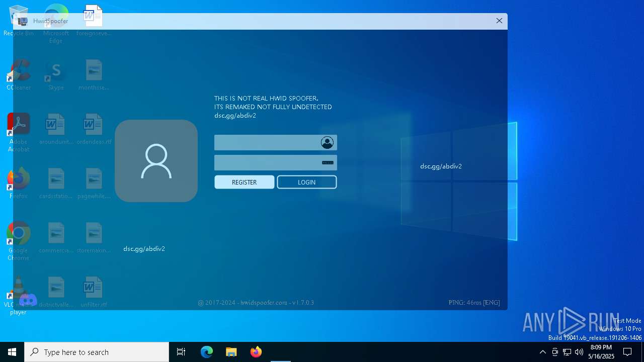Select the CCleaner desktop shortcut

(x=19, y=75)
